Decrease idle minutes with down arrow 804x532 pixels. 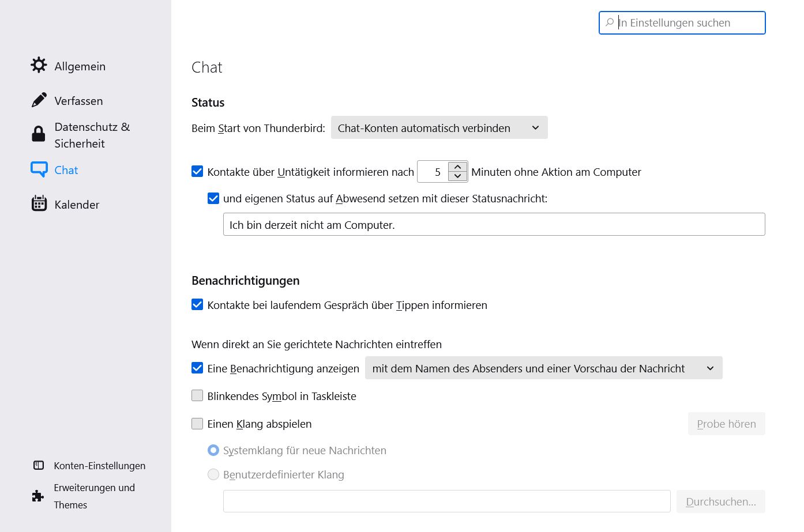(x=457, y=176)
